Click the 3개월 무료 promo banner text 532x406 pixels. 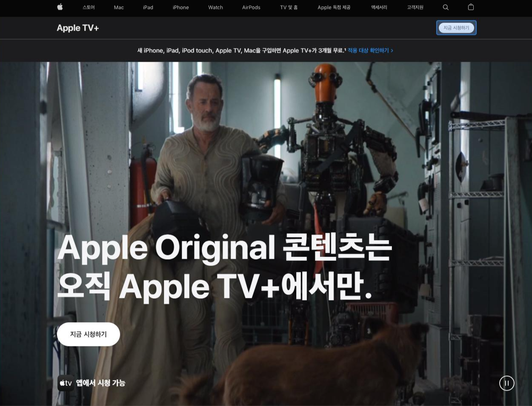click(241, 50)
